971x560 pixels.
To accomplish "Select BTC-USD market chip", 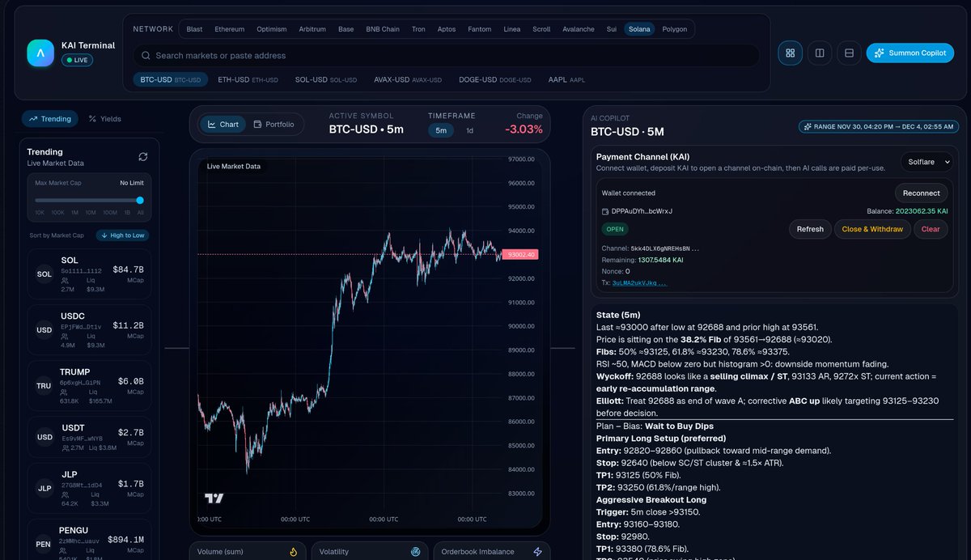I will (x=170, y=80).
